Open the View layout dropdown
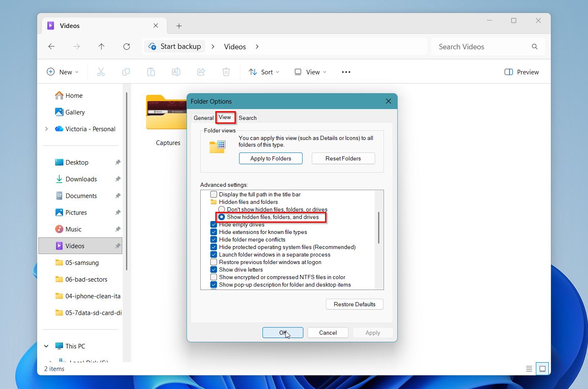Screen dimensions: 588x389 point(310,71)
